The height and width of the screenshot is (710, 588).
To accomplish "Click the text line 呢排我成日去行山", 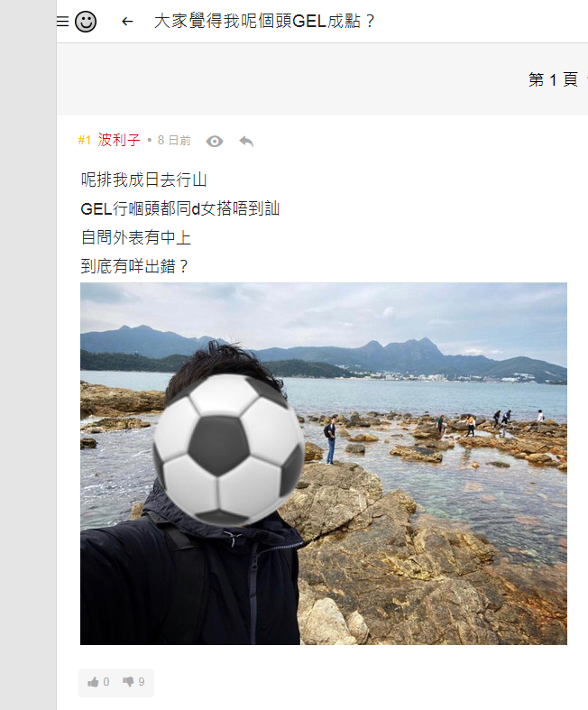I will pos(144,180).
